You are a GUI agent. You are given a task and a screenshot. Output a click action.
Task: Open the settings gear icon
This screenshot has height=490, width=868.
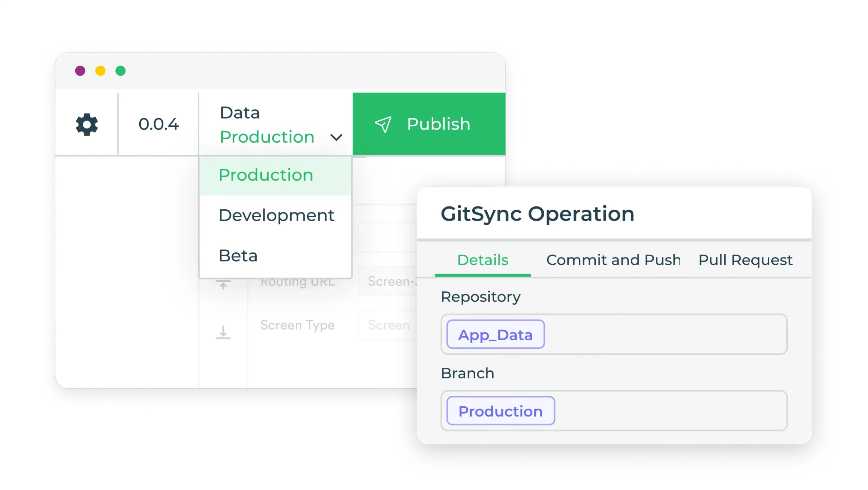pyautogui.click(x=87, y=125)
